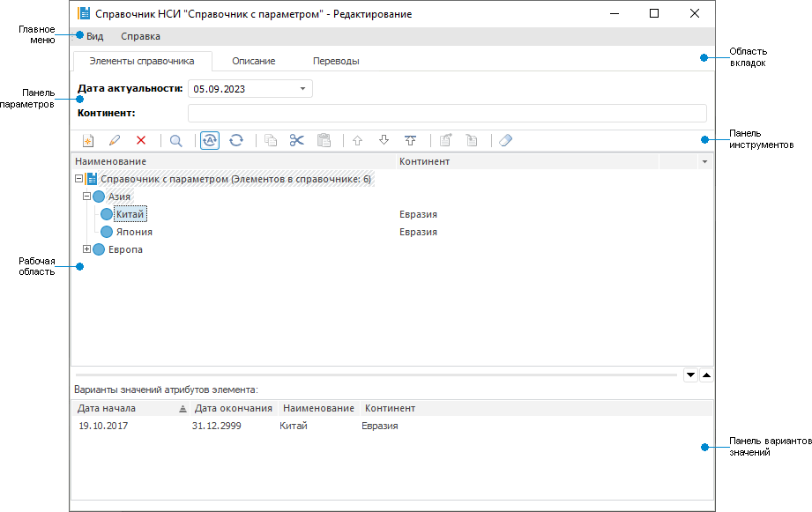The image size is (812, 512).
Task: Expand the Европа tree node
Action: coord(86,249)
